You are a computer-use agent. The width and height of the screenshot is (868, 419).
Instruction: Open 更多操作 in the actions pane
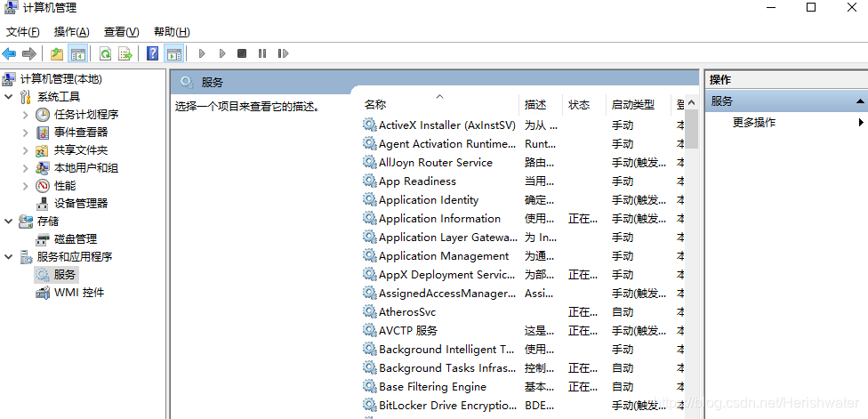pyautogui.click(x=754, y=123)
